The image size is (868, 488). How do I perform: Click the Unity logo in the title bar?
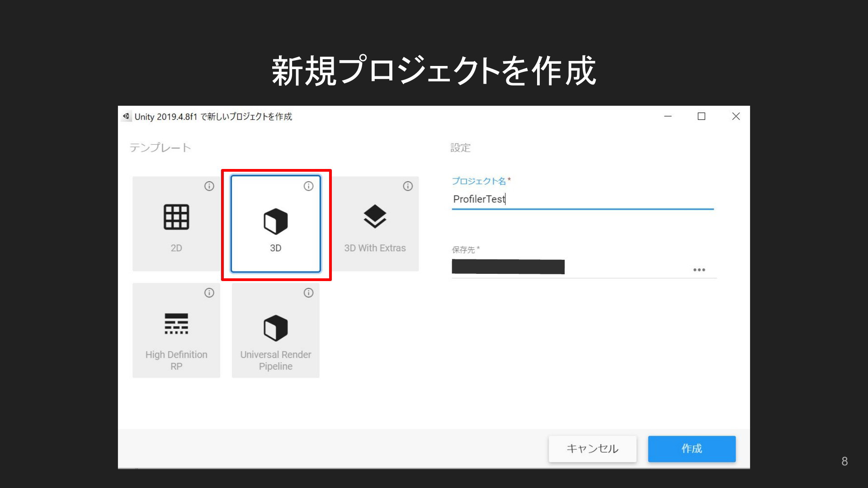[126, 116]
